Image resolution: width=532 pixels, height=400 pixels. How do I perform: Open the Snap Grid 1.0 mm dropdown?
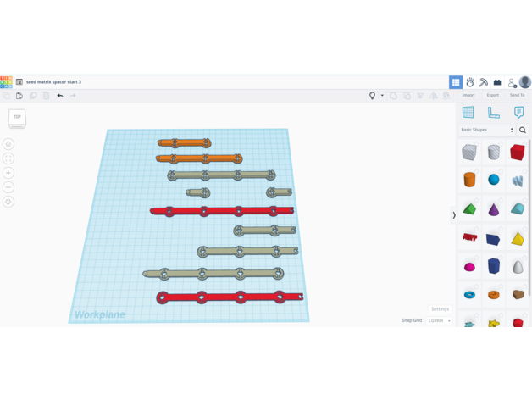coord(439,321)
